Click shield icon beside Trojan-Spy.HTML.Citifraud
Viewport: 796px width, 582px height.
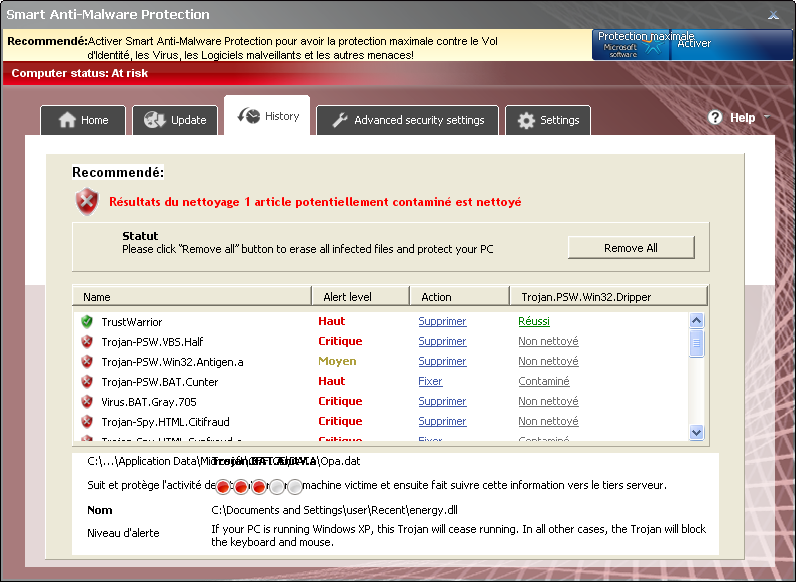[87, 422]
